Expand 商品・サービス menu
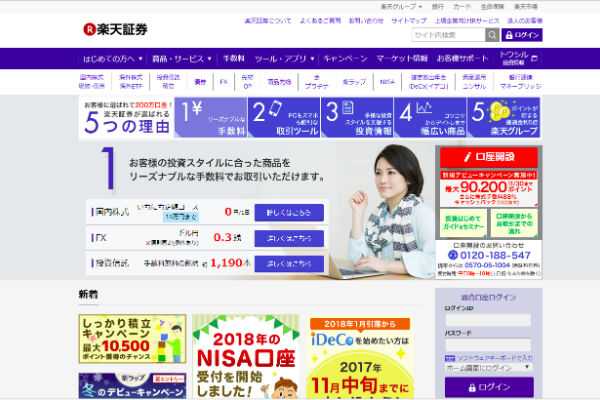Viewport: 600px width, 400px height. 182,59
